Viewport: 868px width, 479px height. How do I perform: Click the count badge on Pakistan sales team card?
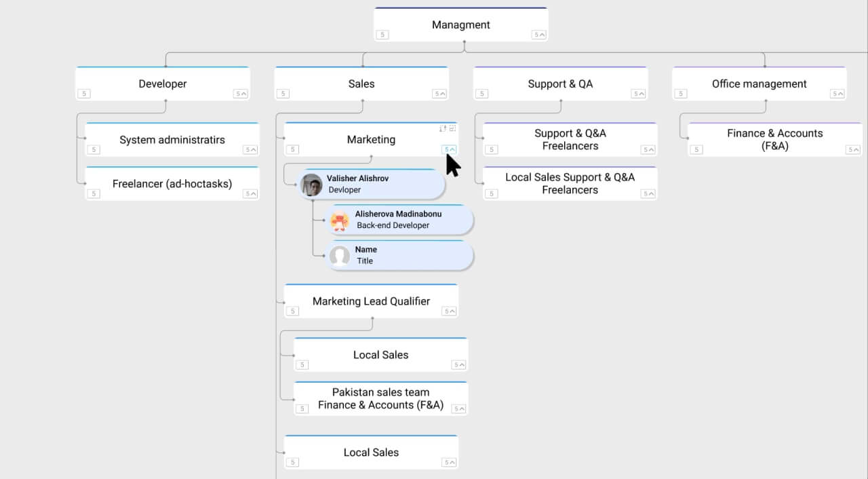click(x=302, y=408)
